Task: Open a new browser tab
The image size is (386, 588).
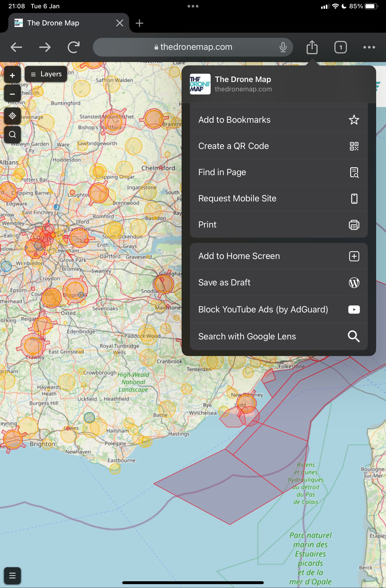Action: [x=139, y=23]
